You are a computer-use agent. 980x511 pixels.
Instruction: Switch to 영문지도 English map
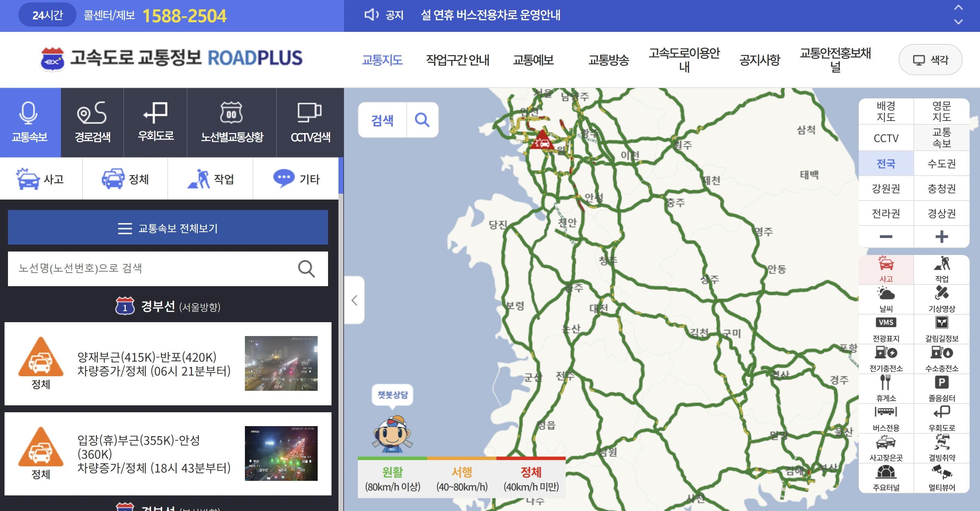pyautogui.click(x=942, y=111)
